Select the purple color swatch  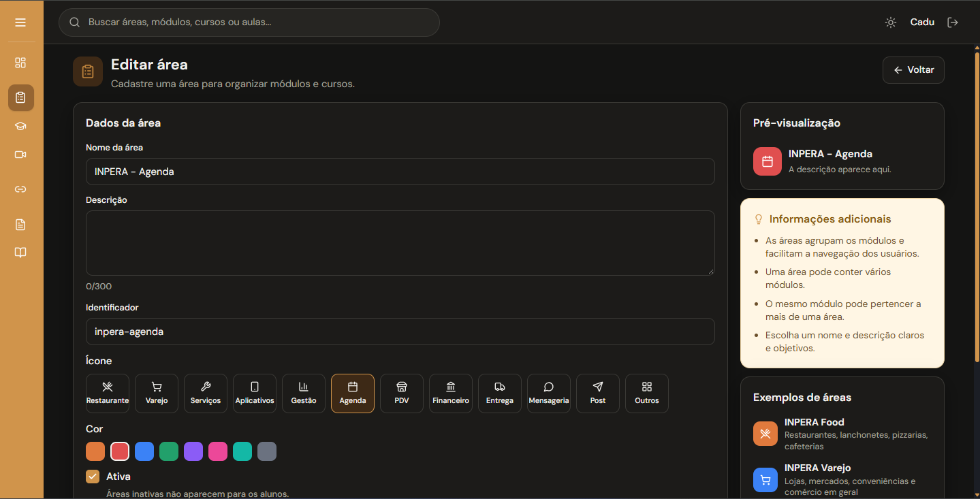tap(193, 451)
